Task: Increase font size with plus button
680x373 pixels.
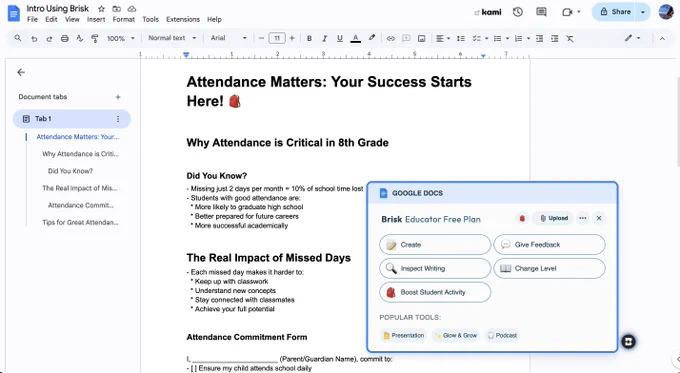Action: [292, 38]
